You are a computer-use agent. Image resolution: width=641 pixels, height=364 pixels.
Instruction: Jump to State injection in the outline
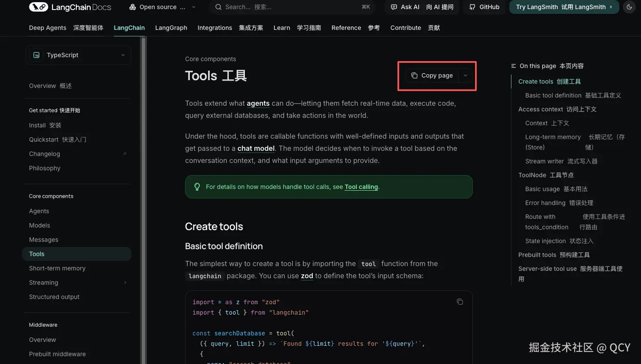(559, 241)
